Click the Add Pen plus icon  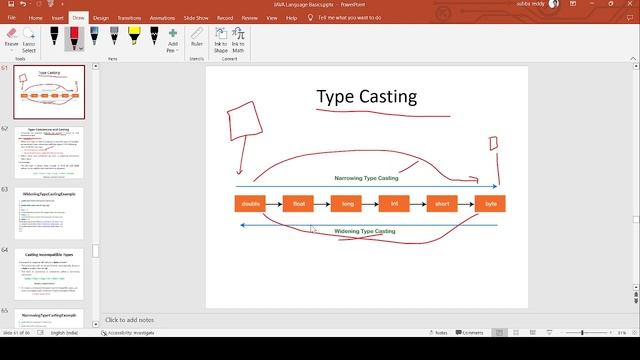click(173, 33)
